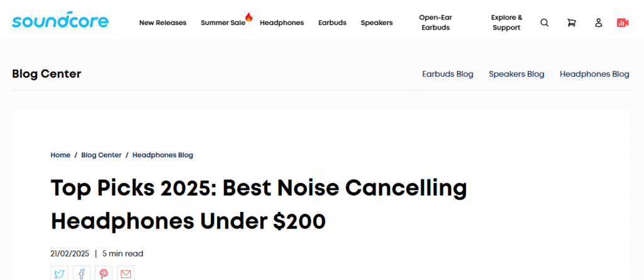Open the search icon in header

click(x=545, y=23)
